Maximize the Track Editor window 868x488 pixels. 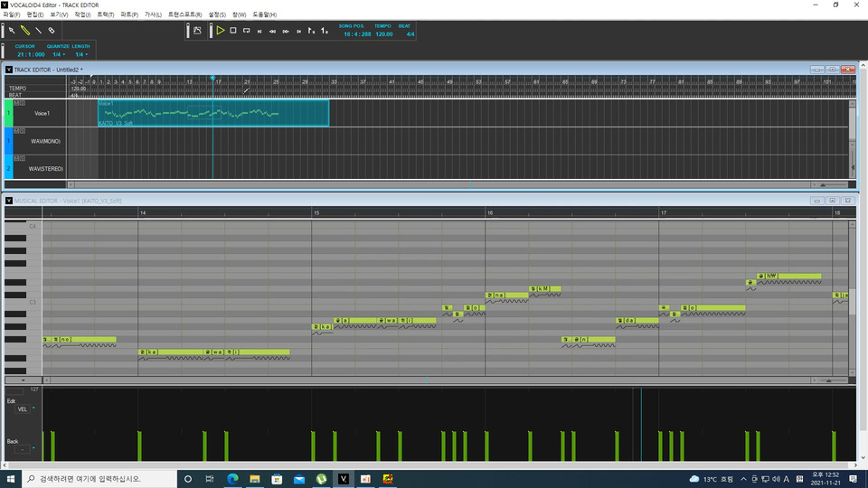(832, 70)
